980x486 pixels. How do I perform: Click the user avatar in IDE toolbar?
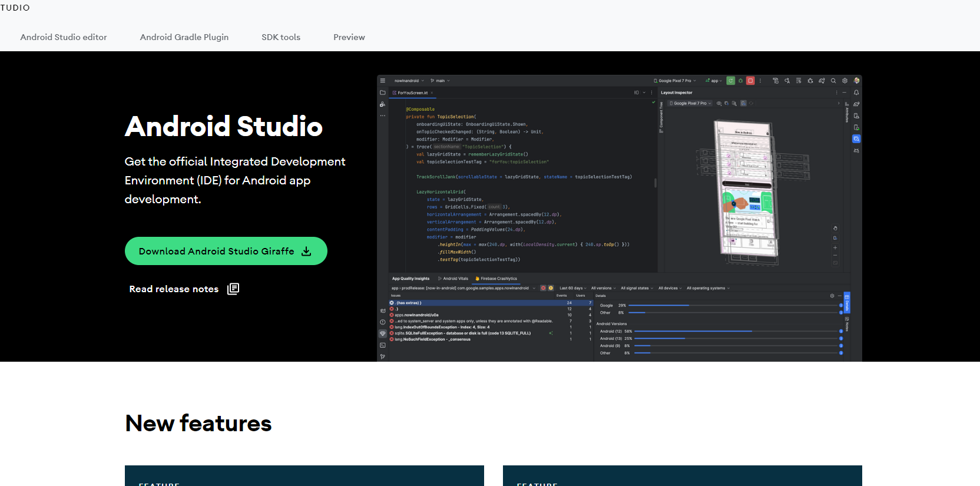pos(857,81)
